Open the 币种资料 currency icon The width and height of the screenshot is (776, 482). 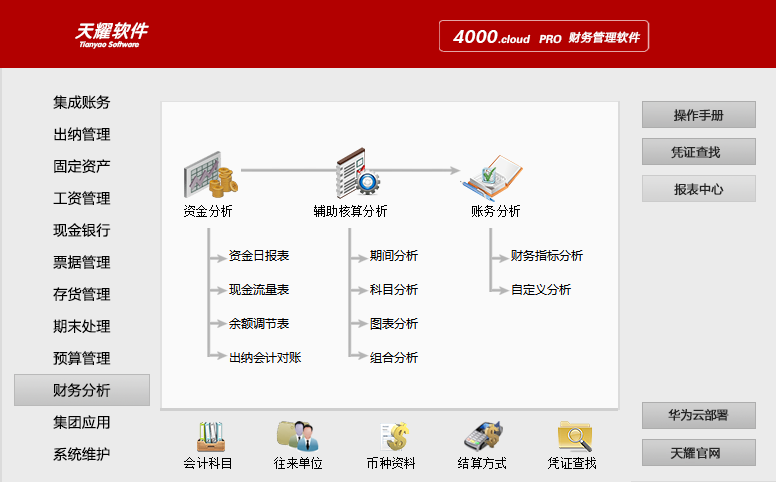pyautogui.click(x=391, y=437)
